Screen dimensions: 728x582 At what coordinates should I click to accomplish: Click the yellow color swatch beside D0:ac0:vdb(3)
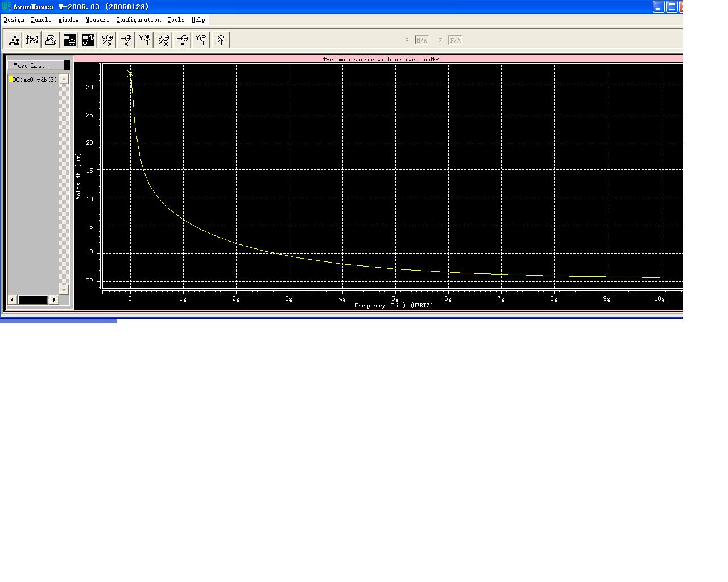click(x=11, y=80)
